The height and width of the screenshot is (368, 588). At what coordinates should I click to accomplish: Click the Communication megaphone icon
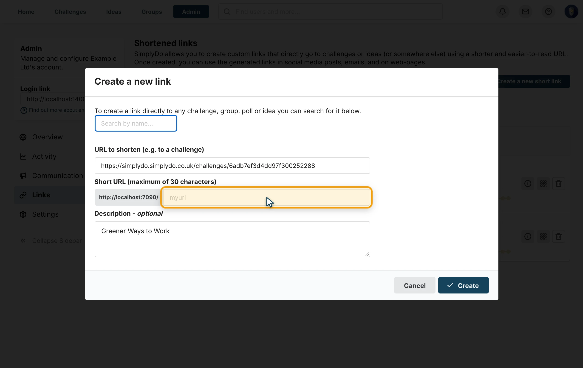pyautogui.click(x=23, y=176)
